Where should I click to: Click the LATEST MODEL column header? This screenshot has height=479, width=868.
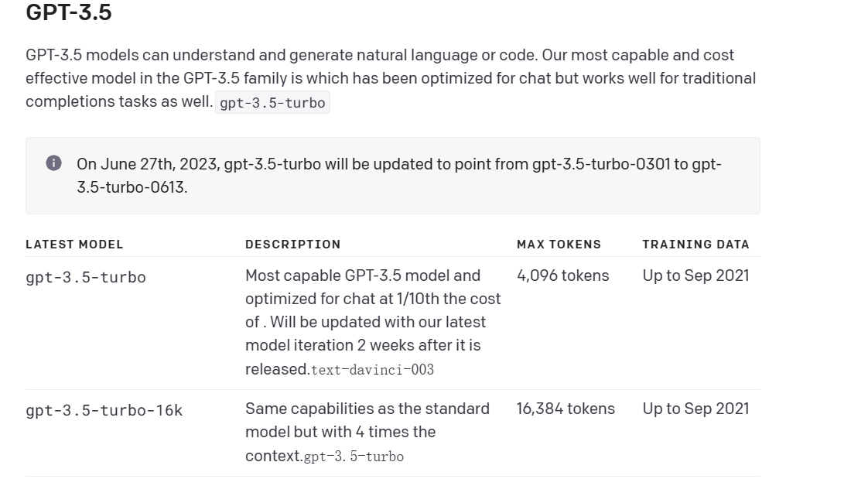click(74, 245)
